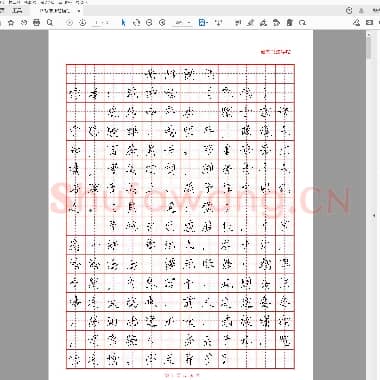This screenshot has width=380, height=380.
Task: Print the document with the printer icon
Action: click(37, 23)
